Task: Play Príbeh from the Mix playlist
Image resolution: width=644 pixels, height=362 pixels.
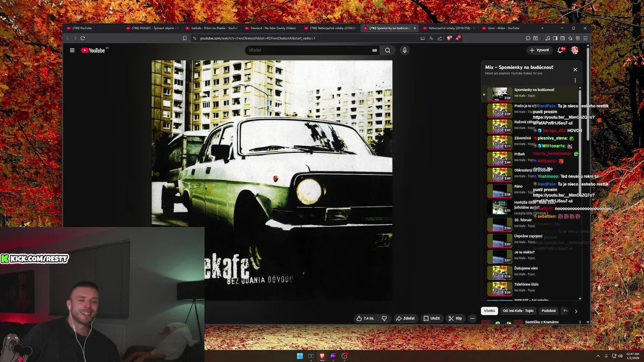Action: click(531, 158)
